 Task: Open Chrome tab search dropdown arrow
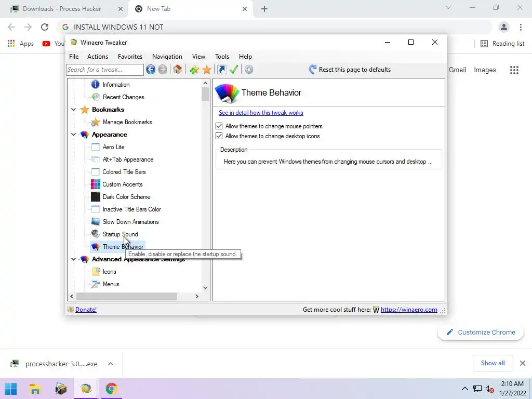point(448,7)
